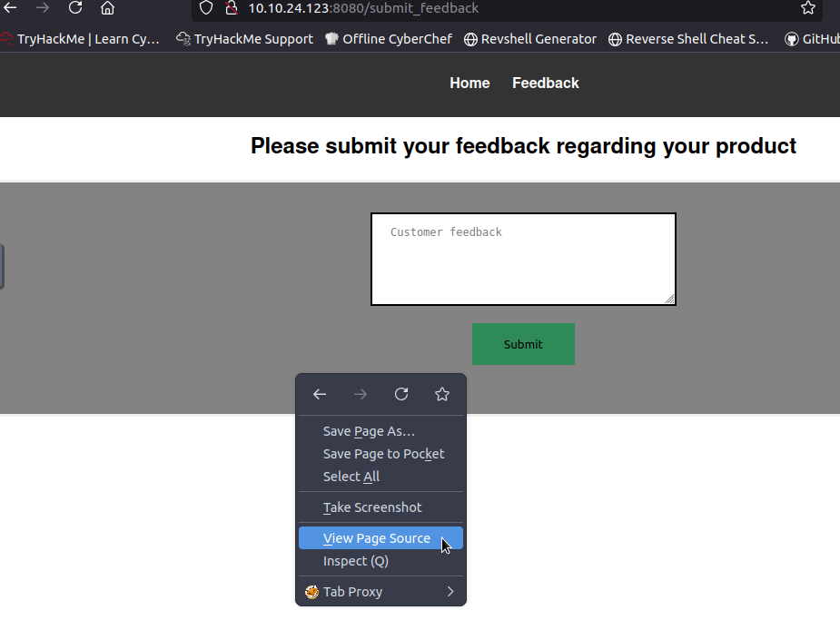Open Reverse Shell Cheat Sheet bookmark

688,39
